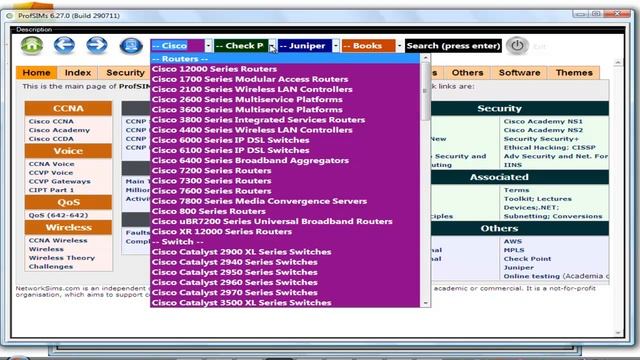The width and height of the screenshot is (640, 360).
Task: Select Cisco 4400 Series Wireless LAN Controllers
Action: (285, 130)
